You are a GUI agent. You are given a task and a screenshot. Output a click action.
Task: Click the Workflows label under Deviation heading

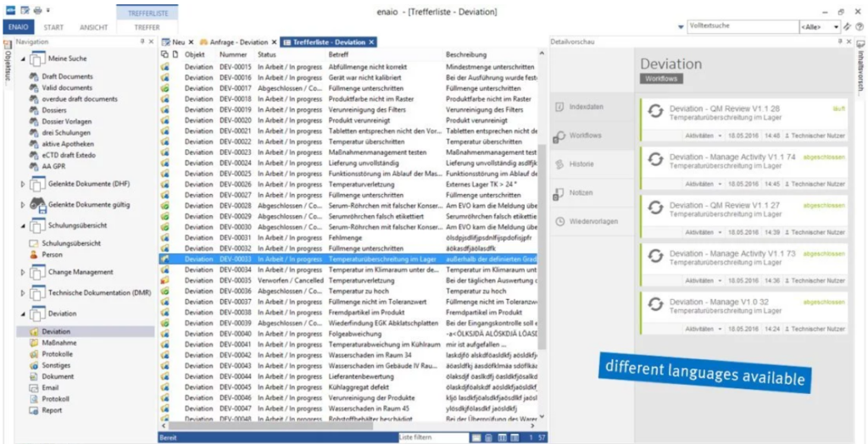tap(661, 79)
